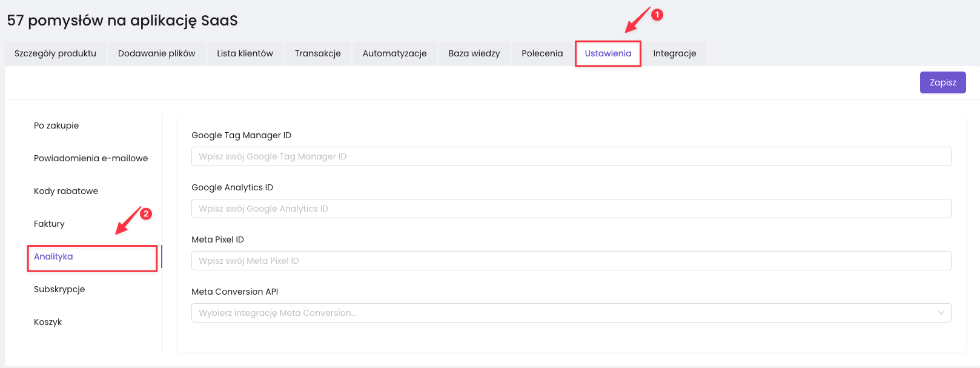Open the Faktury settings section

49,224
